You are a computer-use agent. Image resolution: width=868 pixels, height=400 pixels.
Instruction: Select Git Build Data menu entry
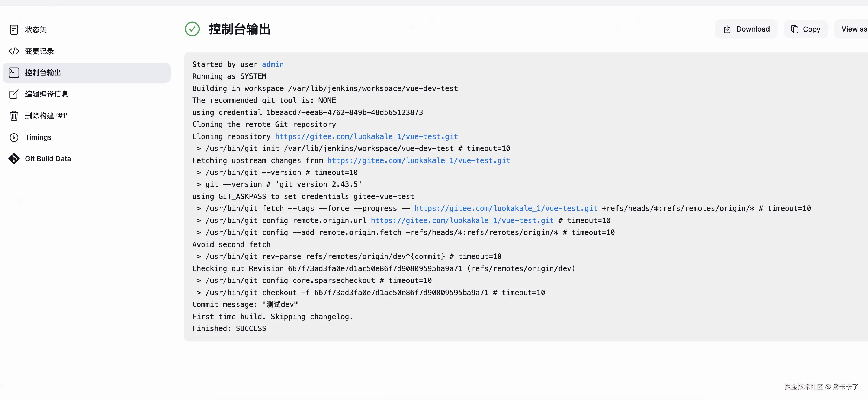(48, 159)
